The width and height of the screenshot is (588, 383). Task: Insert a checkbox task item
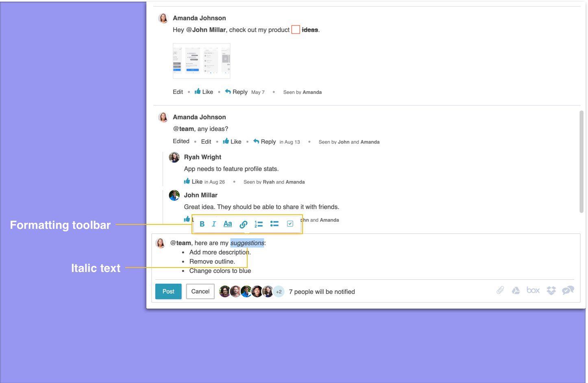[x=290, y=224]
